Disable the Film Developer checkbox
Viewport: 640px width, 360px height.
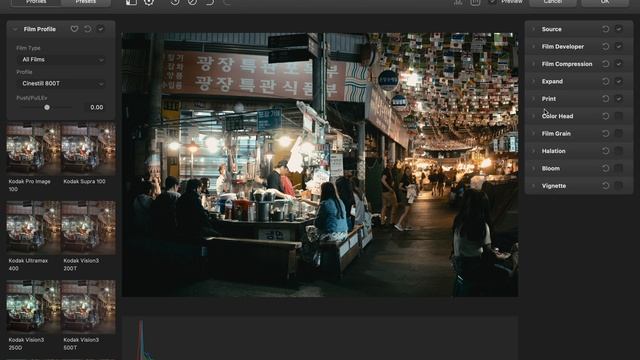pyautogui.click(x=619, y=47)
